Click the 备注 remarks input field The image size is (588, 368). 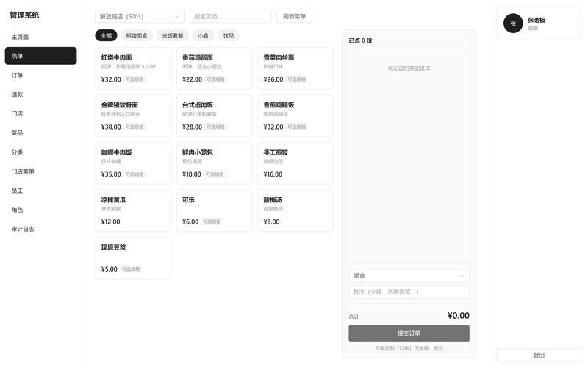click(x=409, y=291)
